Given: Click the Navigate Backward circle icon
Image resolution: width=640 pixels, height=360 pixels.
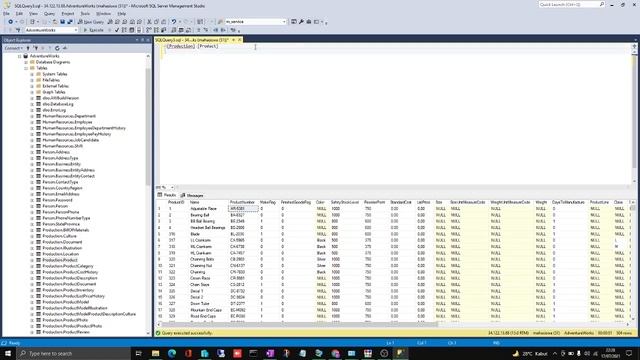Looking at the screenshot, I should coord(11,22).
